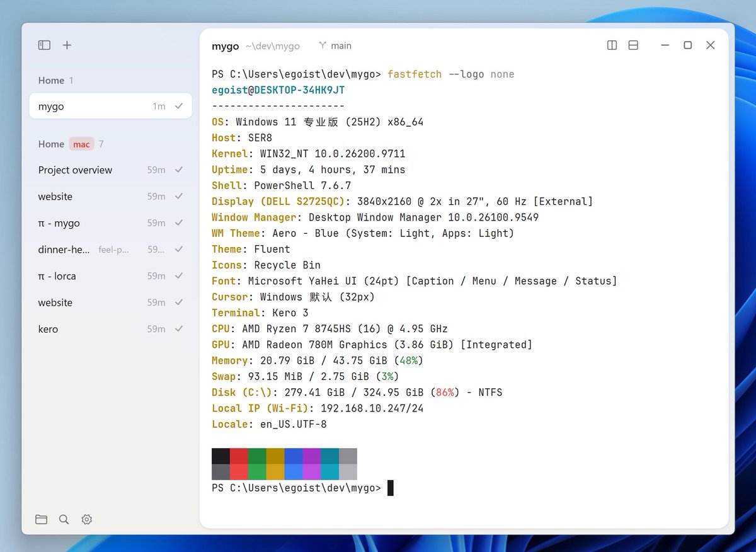Click the dark green color block in palette
This screenshot has width=756, height=552.
point(257,456)
